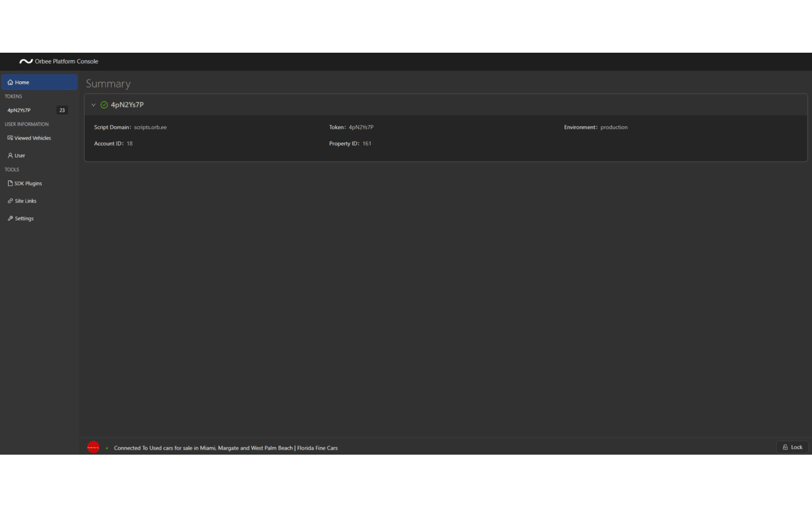The height and width of the screenshot is (508, 812).
Task: Click the green connection status dot
Action: (107, 448)
